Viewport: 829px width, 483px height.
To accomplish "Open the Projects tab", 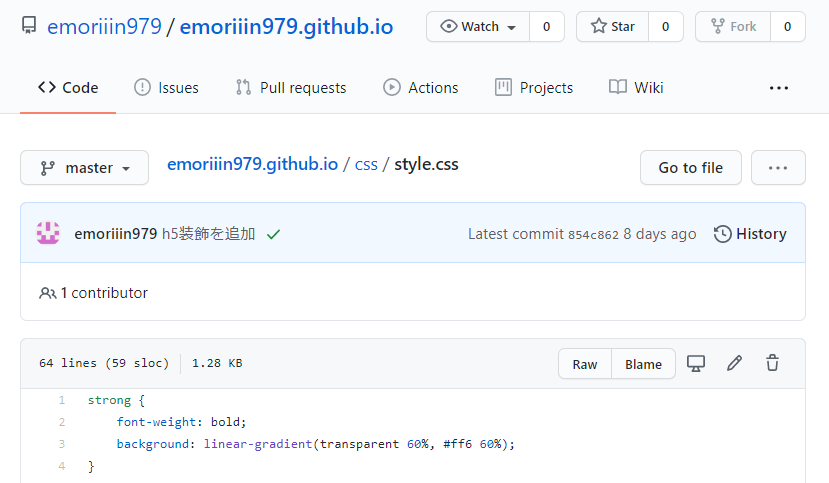I will click(x=533, y=88).
